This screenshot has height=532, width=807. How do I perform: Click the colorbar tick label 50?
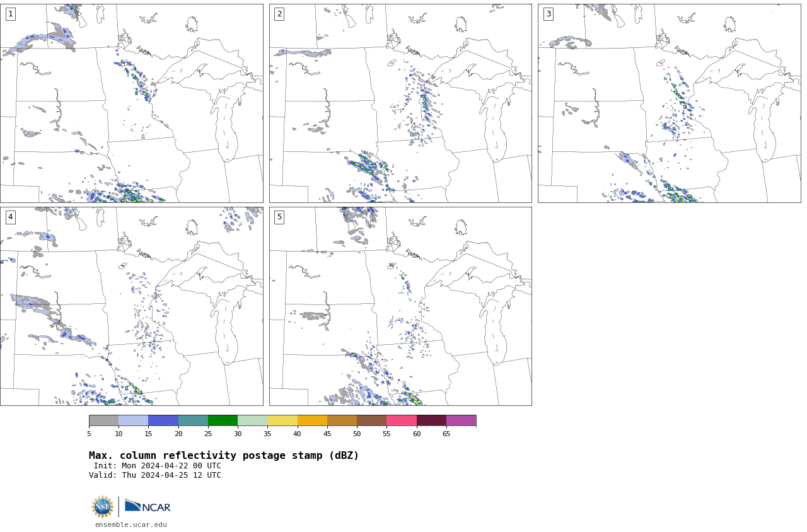point(357,434)
